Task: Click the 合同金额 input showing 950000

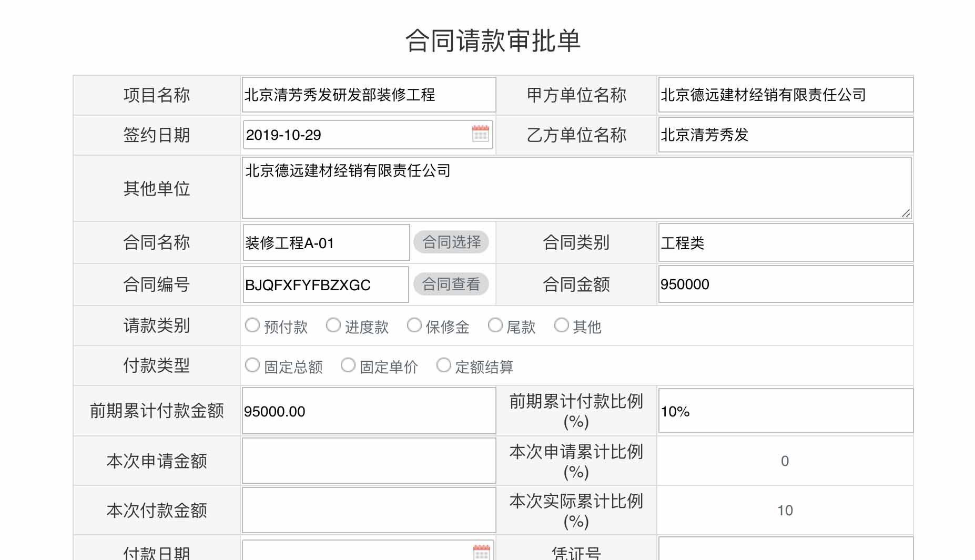Action: [785, 284]
